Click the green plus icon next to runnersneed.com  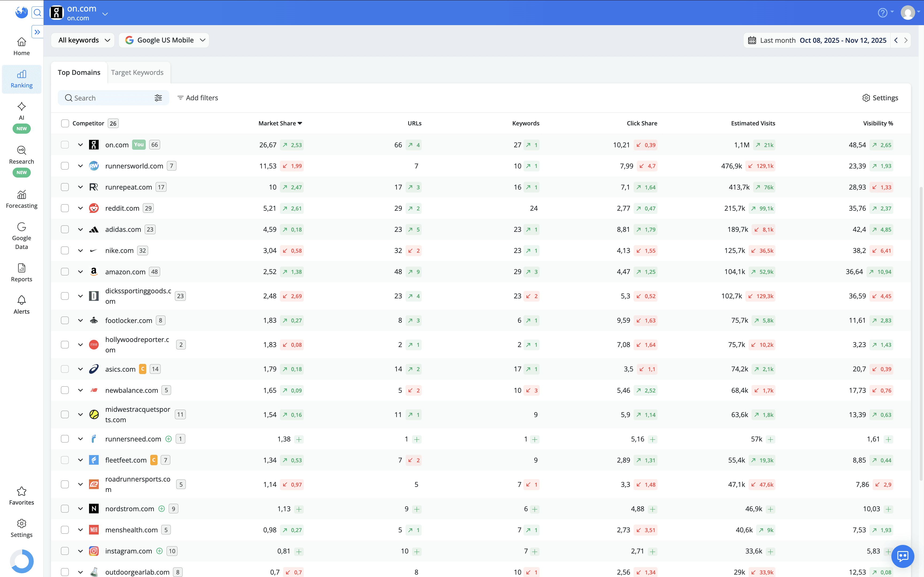click(x=168, y=439)
